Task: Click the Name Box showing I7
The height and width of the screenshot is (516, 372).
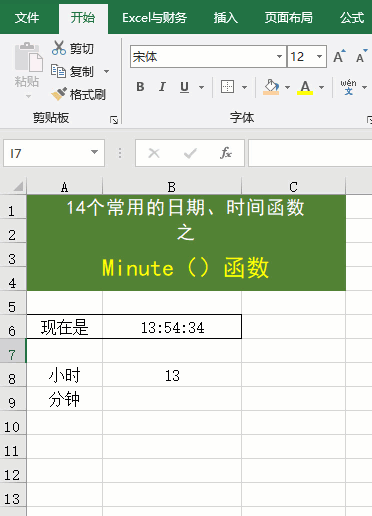Action: (x=54, y=153)
